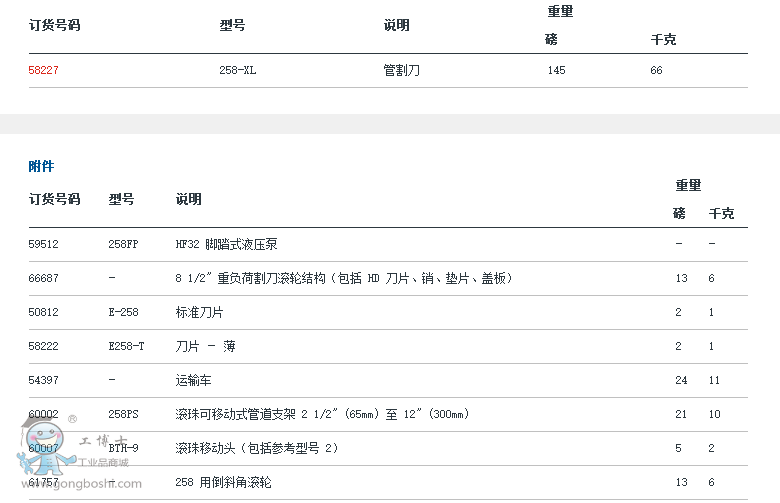Select the 258 用倒斜角滚轮 description
The height and width of the screenshot is (503, 780).
tap(225, 483)
